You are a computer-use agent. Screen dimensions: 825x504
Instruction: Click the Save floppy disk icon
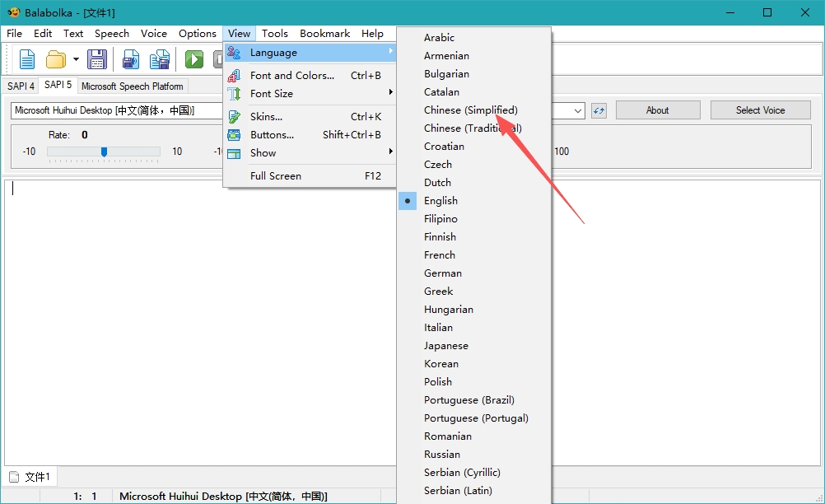97,59
